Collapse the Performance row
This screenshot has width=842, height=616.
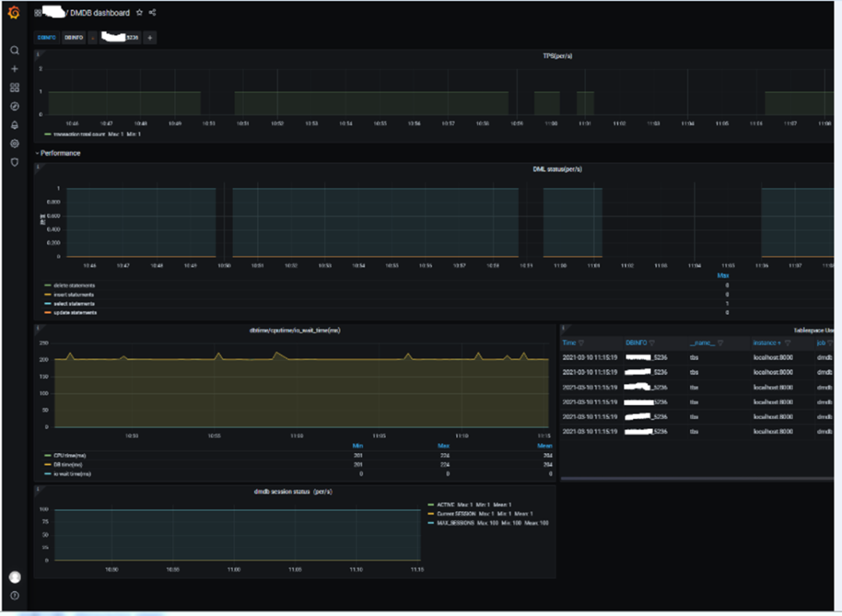pyautogui.click(x=59, y=154)
